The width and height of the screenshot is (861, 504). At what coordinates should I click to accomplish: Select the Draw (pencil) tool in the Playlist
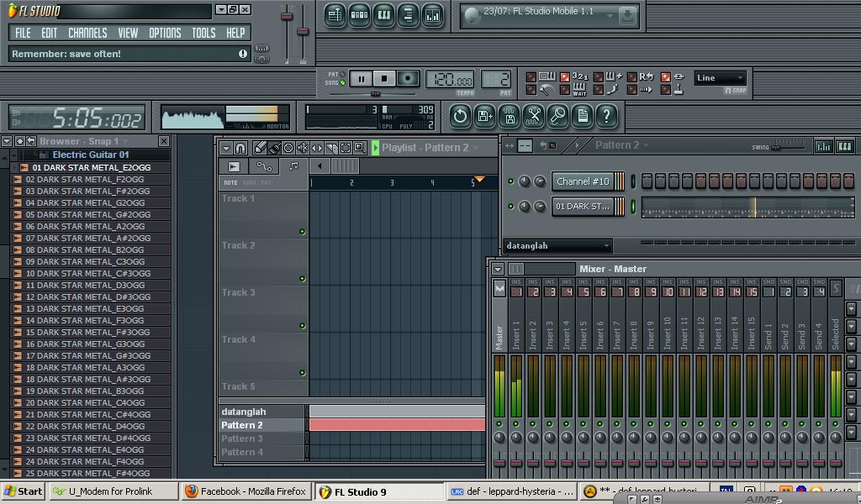point(260,147)
